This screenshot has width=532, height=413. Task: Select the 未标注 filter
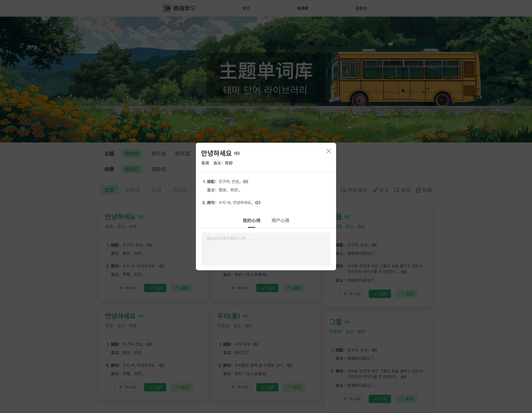click(x=132, y=190)
